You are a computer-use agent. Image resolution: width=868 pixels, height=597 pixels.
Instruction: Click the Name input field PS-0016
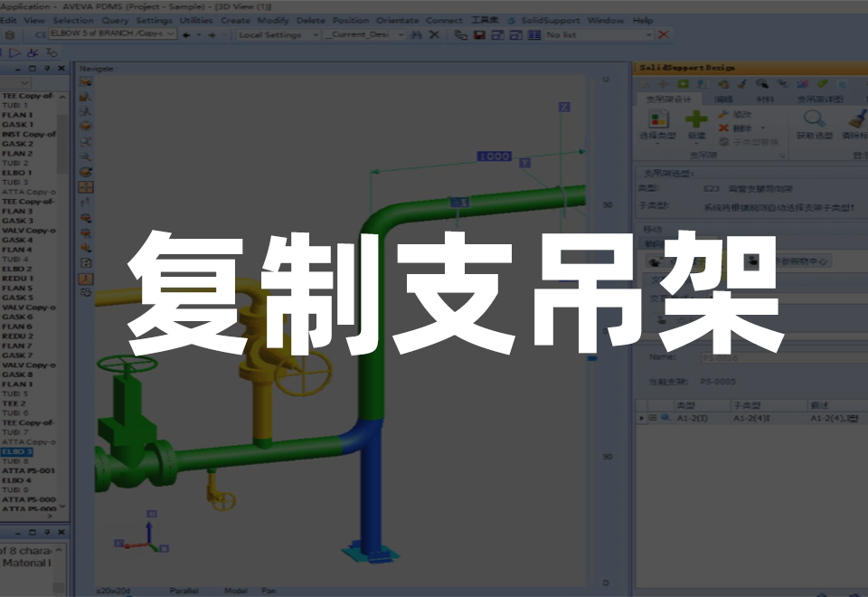783,358
